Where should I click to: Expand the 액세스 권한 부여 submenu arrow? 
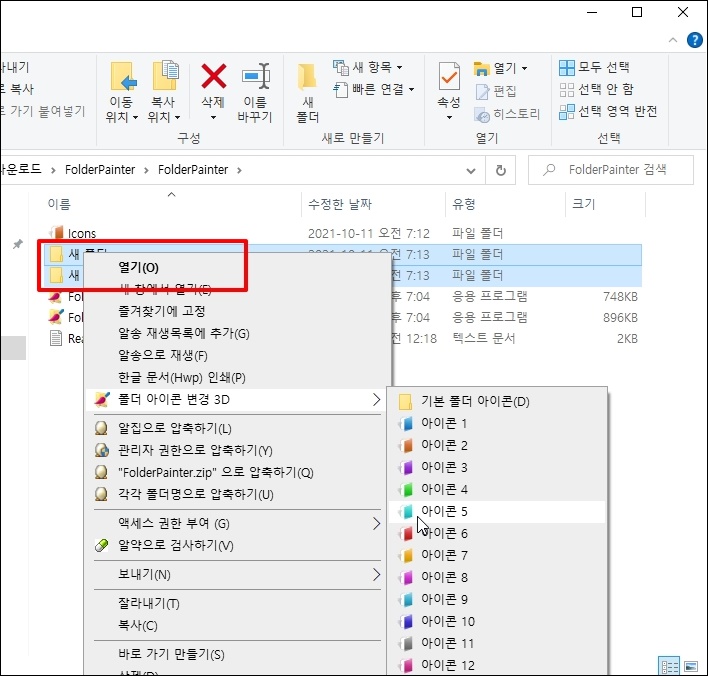(376, 524)
